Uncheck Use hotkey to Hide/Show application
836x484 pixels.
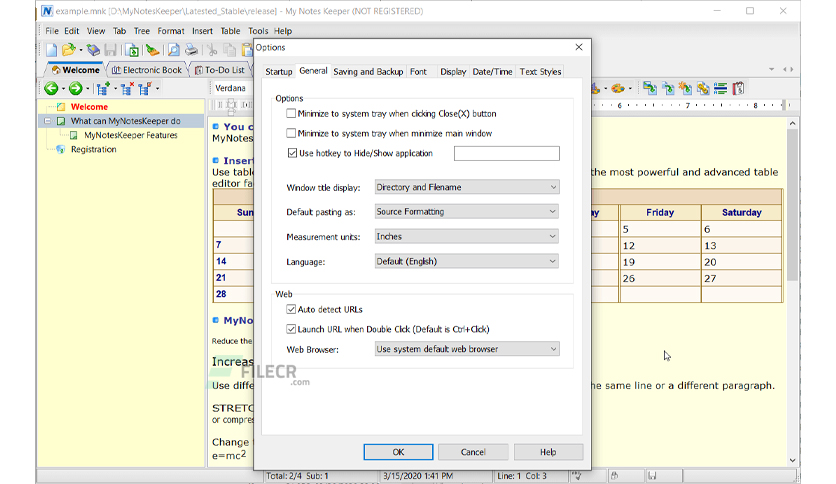pyautogui.click(x=292, y=153)
